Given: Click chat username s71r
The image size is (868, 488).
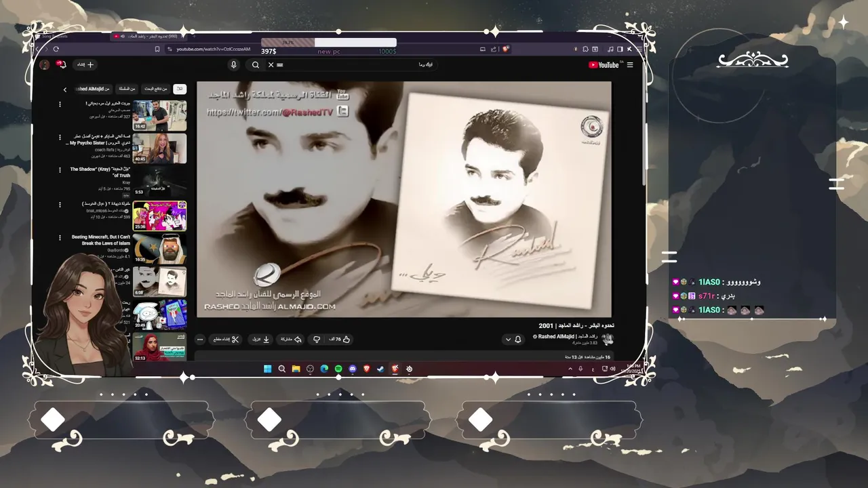Looking at the screenshot, I should pyautogui.click(x=707, y=296).
